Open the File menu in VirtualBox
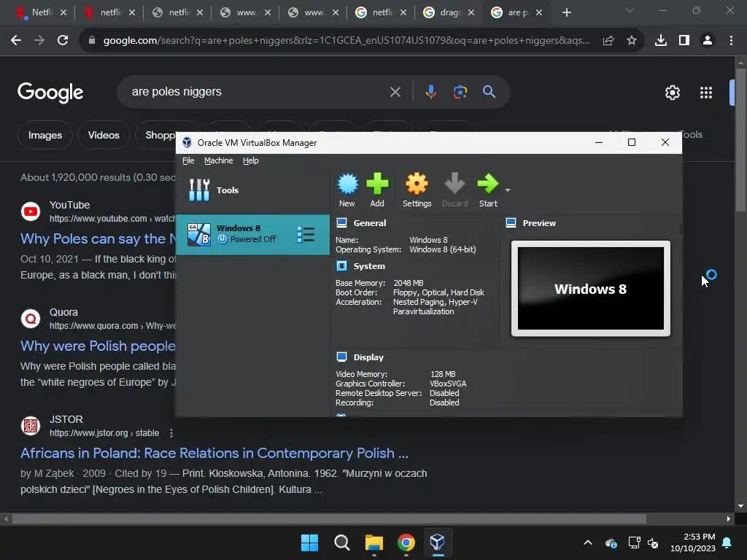 (188, 160)
